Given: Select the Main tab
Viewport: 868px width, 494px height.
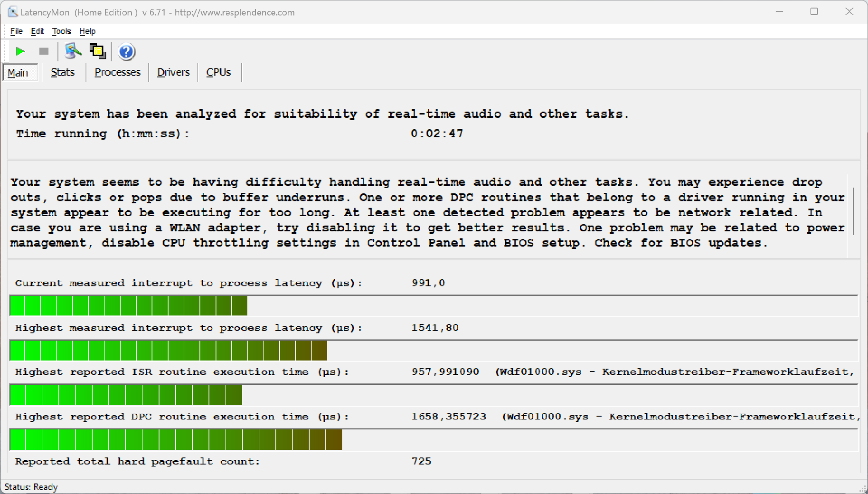Looking at the screenshot, I should click(x=18, y=73).
